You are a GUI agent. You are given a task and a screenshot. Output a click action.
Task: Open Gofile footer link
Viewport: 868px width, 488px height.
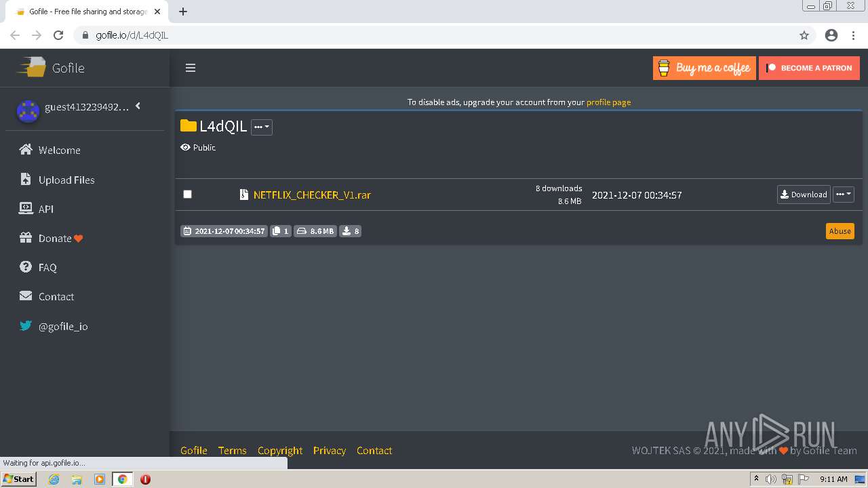194,451
